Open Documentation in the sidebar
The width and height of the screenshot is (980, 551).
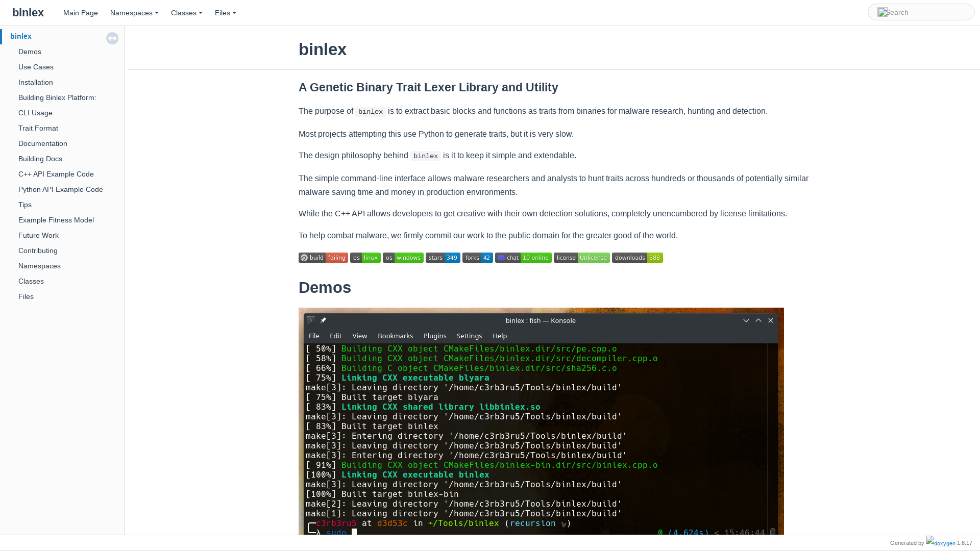click(43, 143)
